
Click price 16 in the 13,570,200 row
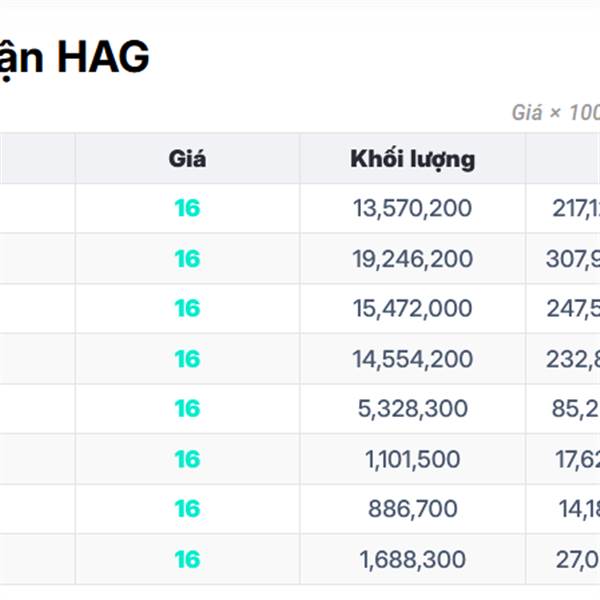coord(187,208)
